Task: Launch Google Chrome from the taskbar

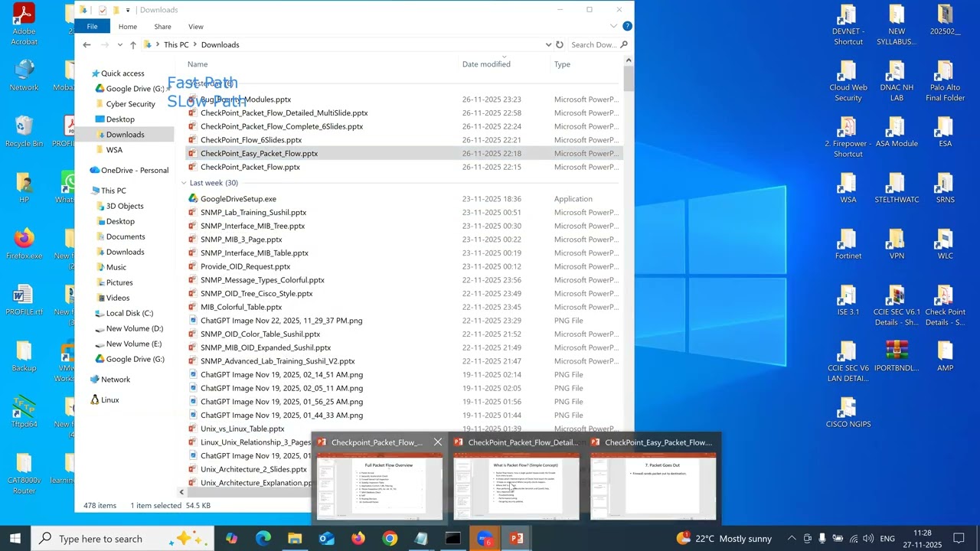Action: (x=390, y=539)
